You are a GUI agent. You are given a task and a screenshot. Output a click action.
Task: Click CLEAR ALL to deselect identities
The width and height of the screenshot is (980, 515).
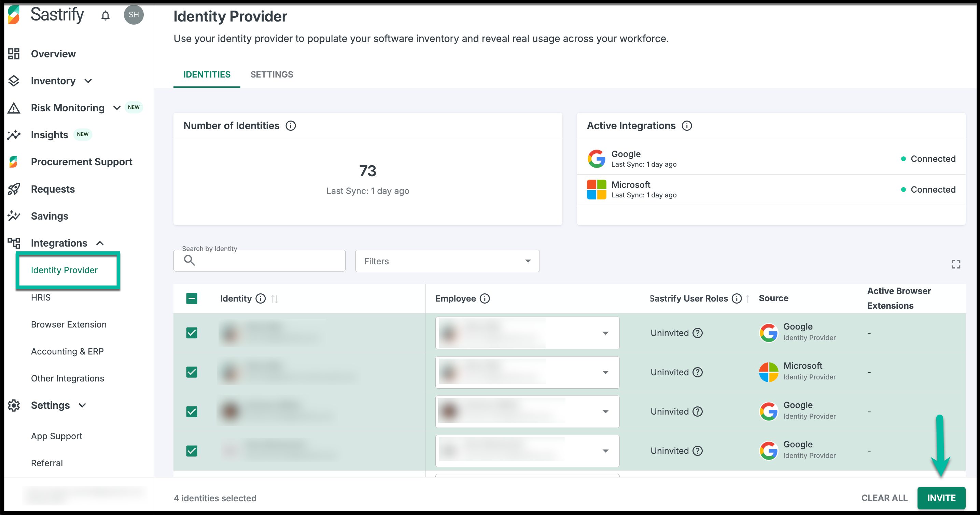(884, 498)
